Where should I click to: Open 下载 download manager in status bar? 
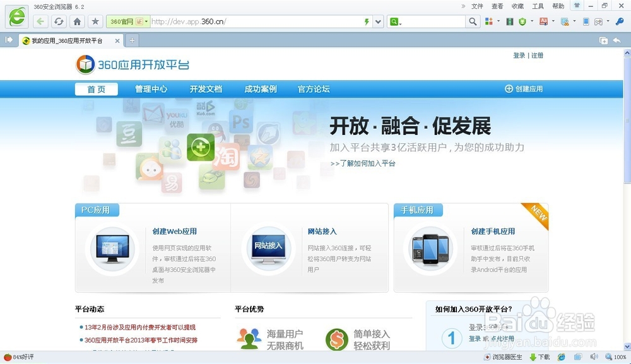pos(540,357)
